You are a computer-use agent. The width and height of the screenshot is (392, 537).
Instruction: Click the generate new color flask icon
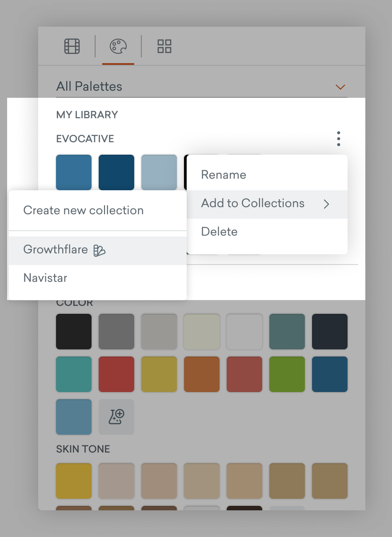pos(116,417)
